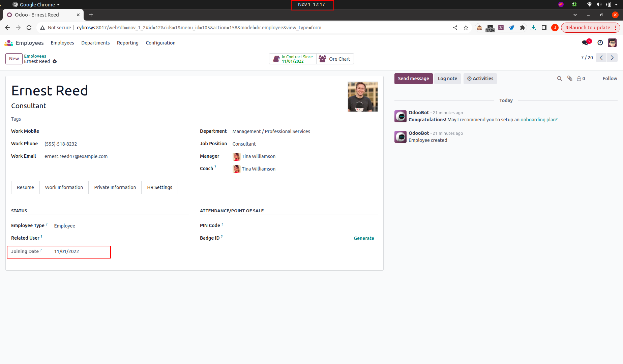
Task: Go back to the Employees breadcrumb
Action: click(x=35, y=56)
